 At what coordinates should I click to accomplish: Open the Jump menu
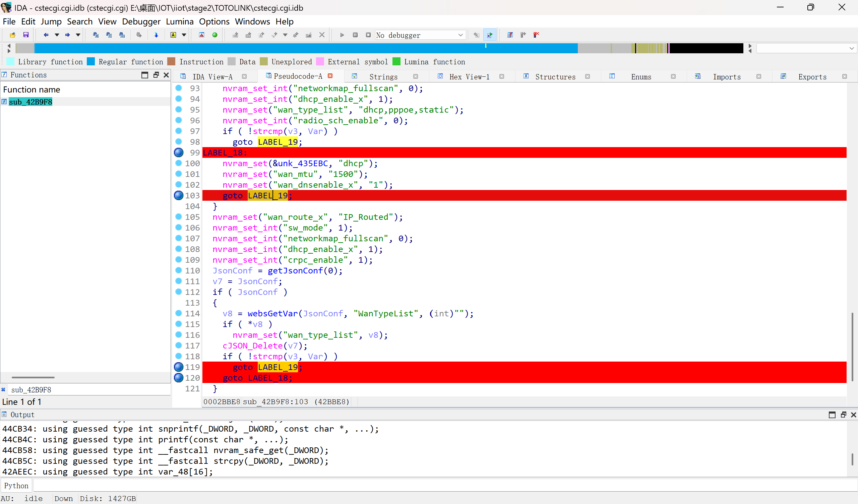[51, 21]
